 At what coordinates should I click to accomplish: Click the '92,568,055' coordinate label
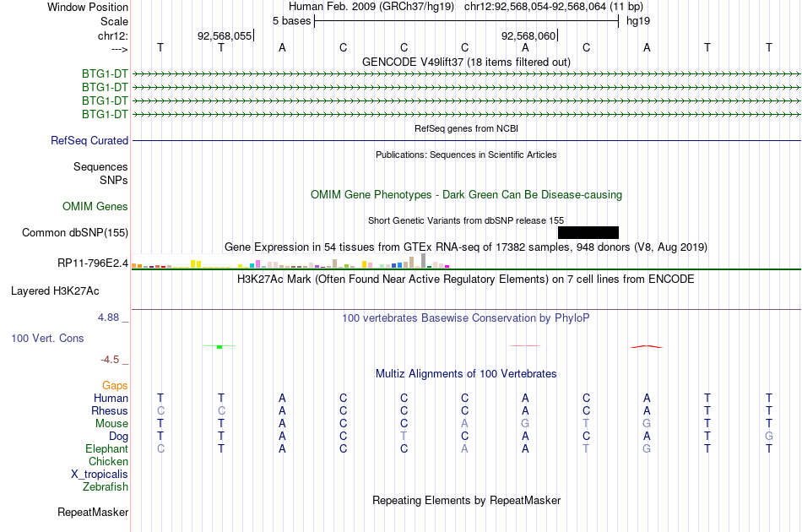(x=225, y=35)
